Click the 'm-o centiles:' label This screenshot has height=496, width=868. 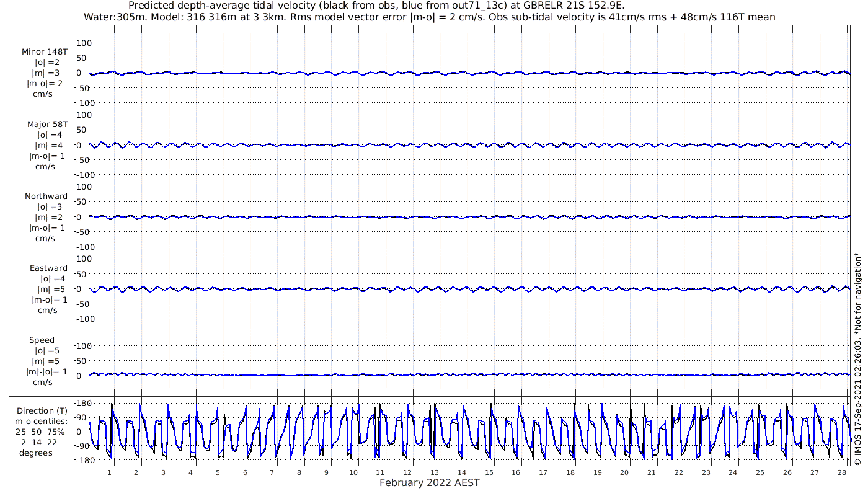[42, 421]
